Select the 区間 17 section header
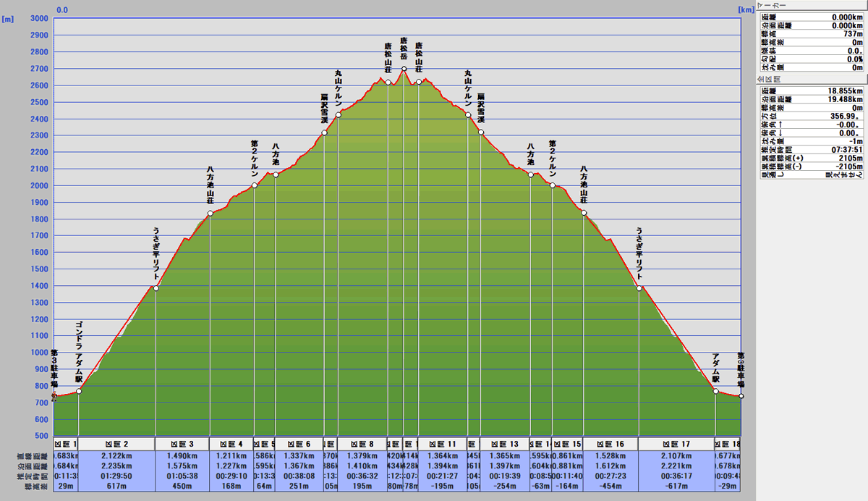Image resolution: width=868 pixels, height=501 pixels. pos(676,444)
